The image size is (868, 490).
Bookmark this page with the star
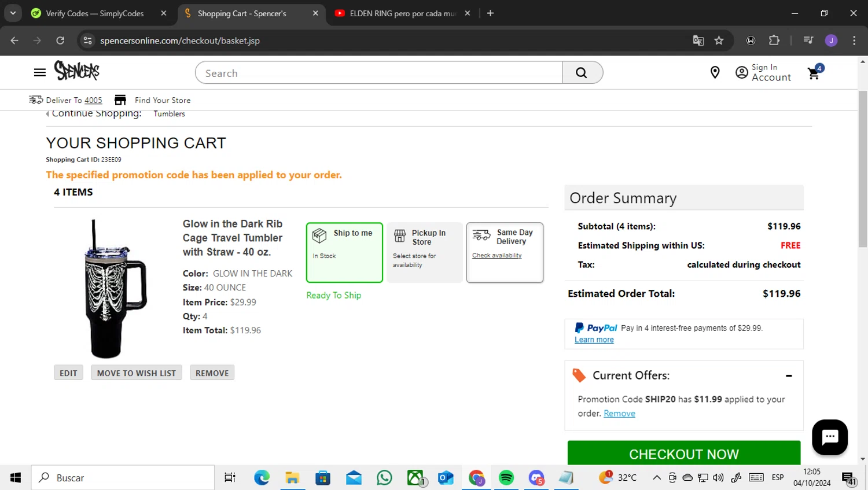tap(719, 40)
